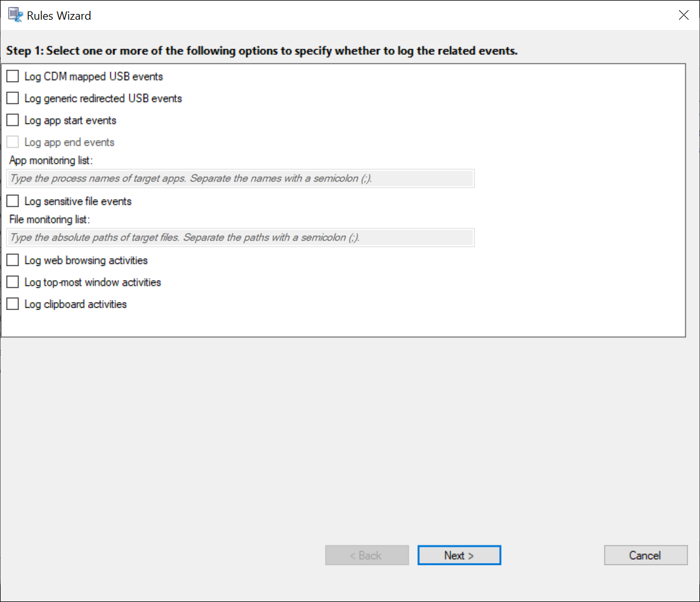Close the Rules Wizard window

[683, 15]
